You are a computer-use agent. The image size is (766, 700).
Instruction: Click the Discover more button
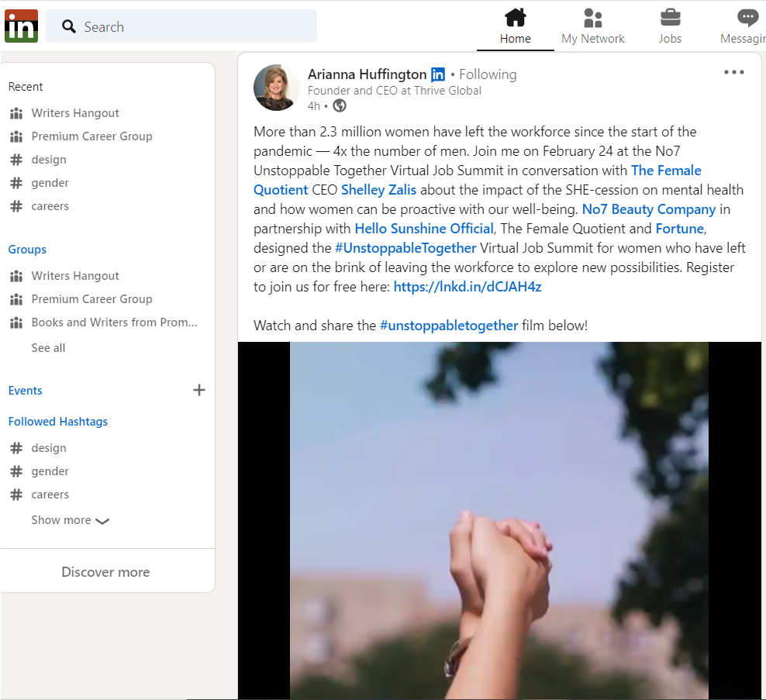(105, 572)
